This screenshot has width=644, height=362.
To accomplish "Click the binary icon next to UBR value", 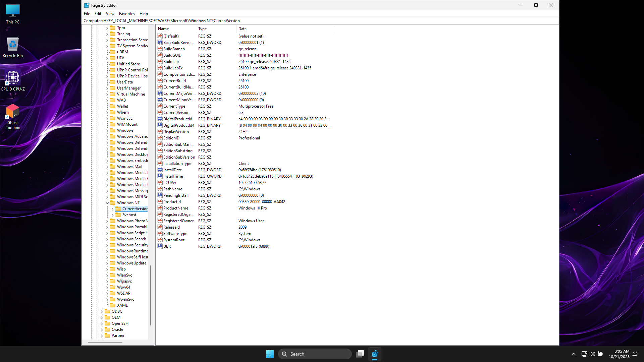I will tap(160, 246).
